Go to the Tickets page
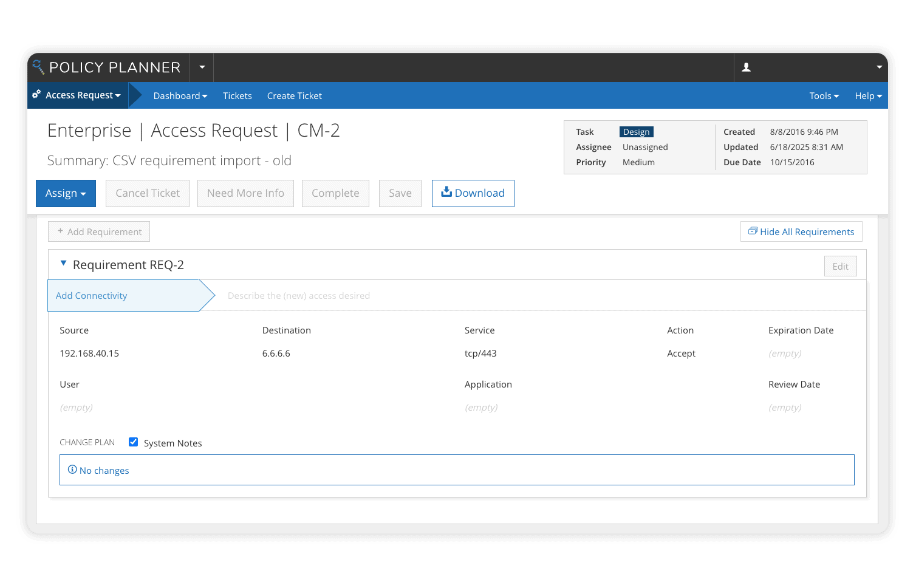Image resolution: width=916 pixels, height=588 pixels. [x=238, y=96]
